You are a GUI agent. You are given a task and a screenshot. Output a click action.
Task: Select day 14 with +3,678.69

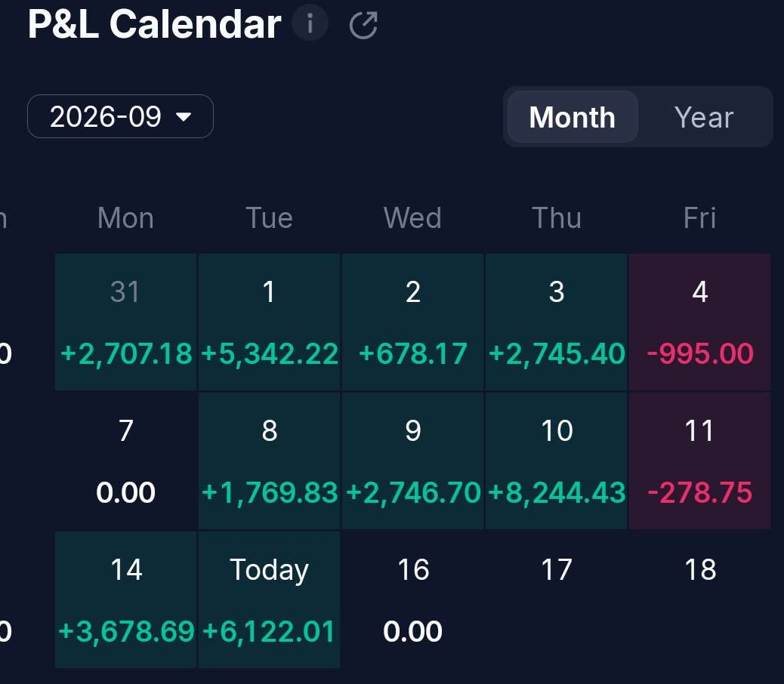coord(125,599)
